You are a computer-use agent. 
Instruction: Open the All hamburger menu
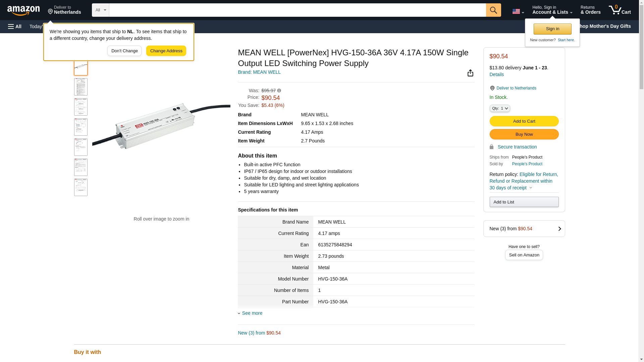[x=15, y=26]
